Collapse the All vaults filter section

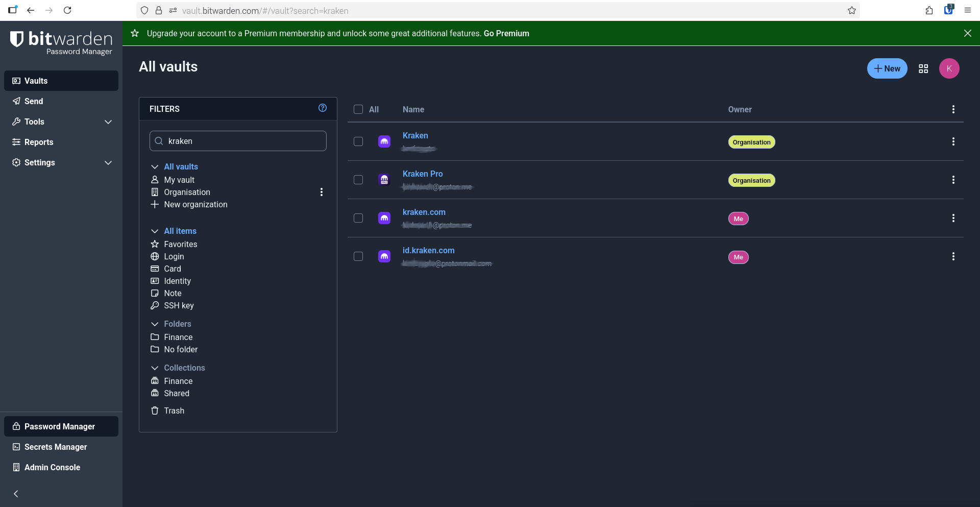(155, 167)
